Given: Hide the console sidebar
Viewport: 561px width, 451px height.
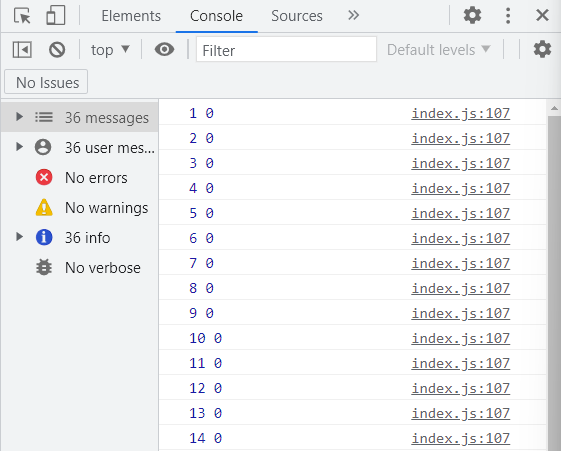Looking at the screenshot, I should tap(22, 49).
